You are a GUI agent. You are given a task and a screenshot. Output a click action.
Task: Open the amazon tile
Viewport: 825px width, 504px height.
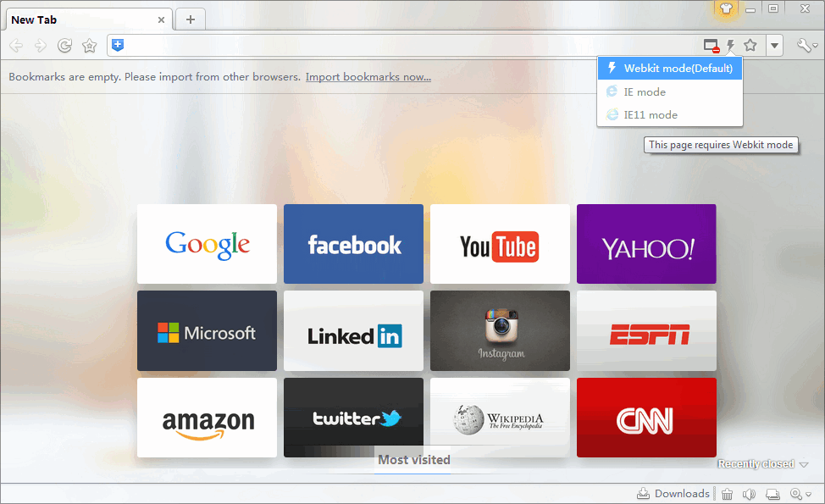pos(207,418)
